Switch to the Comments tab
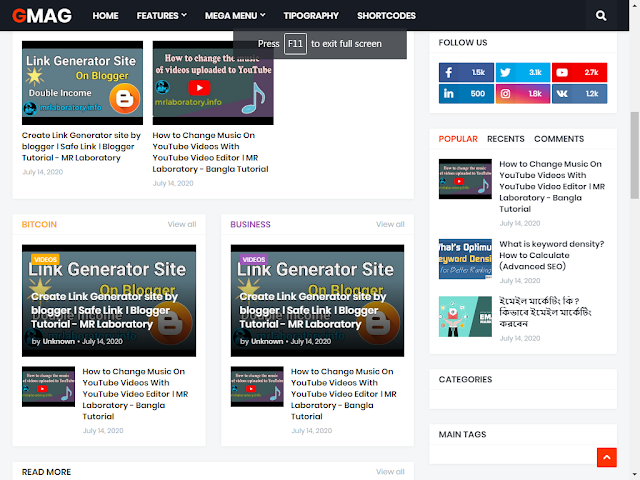Screen dimensions: 640x480 coord(559,139)
